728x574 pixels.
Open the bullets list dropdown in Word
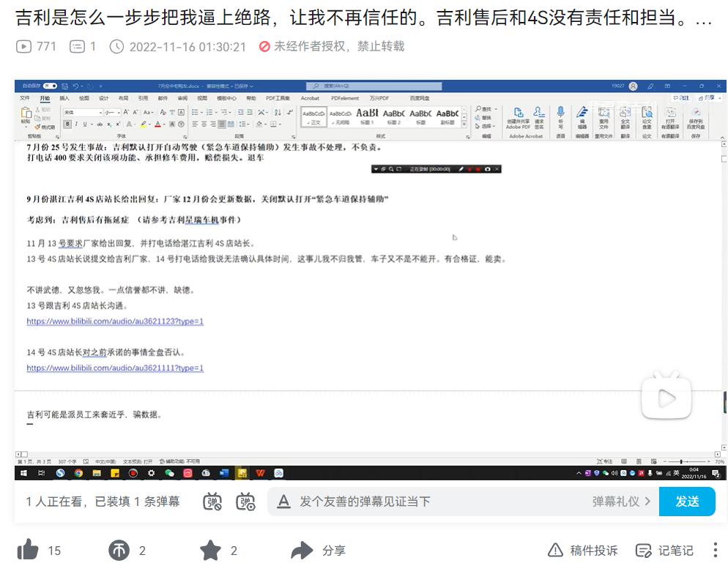[x=201, y=112]
